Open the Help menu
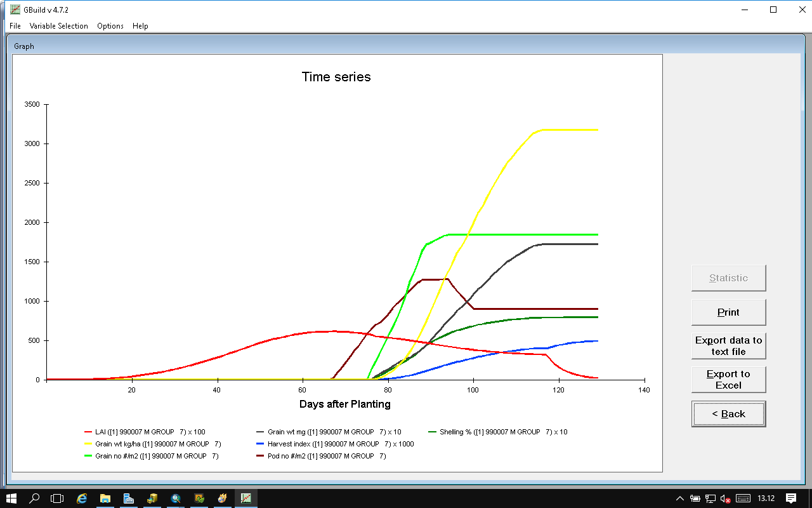Viewport: 812px width, 508px height. (x=140, y=26)
